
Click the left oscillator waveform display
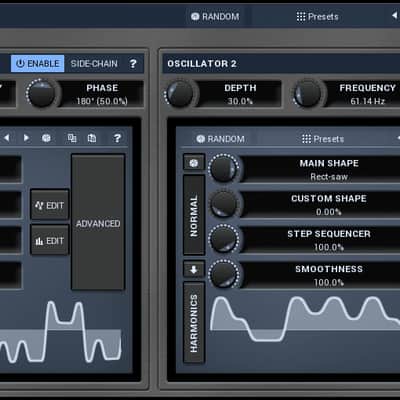61,332
